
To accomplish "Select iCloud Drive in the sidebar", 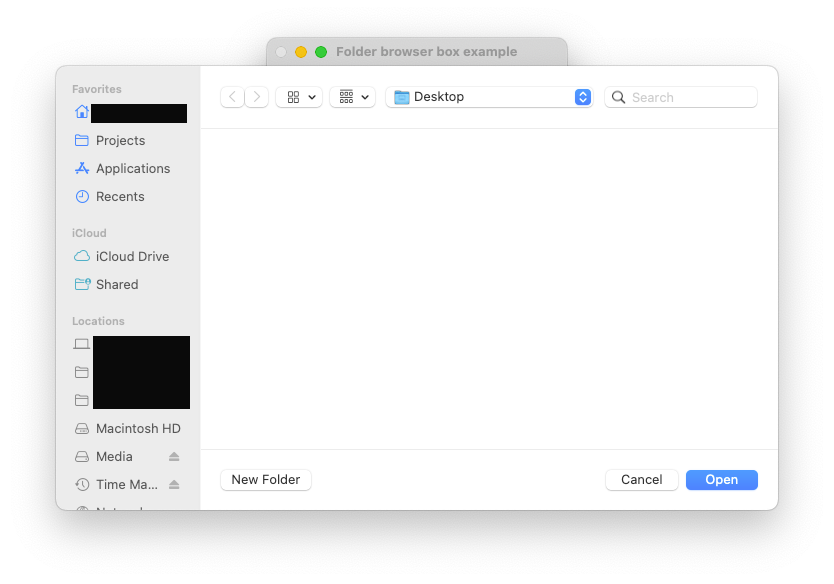I will 132,257.
